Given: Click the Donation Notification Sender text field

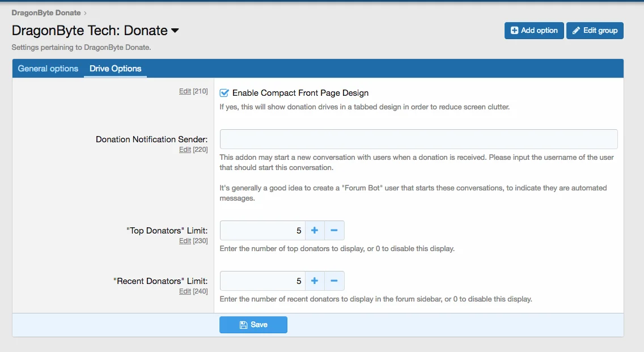Looking at the screenshot, I should click(x=418, y=139).
